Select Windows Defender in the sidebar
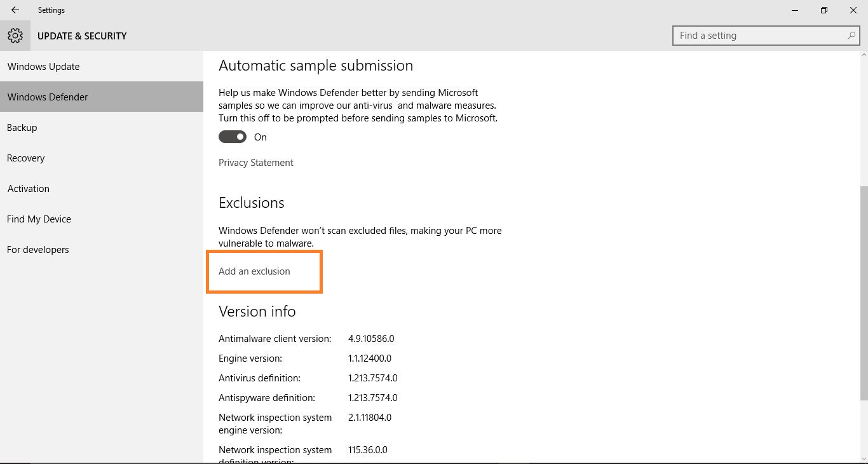 [47, 97]
